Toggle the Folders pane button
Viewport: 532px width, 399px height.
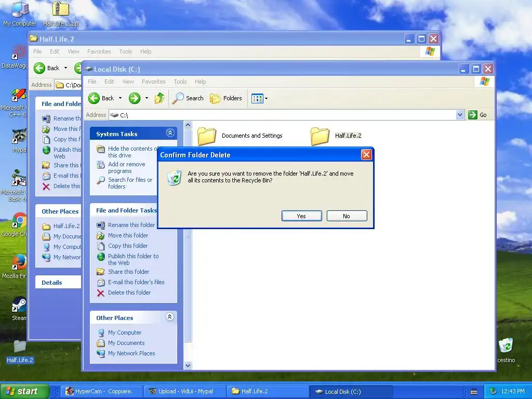[226, 98]
